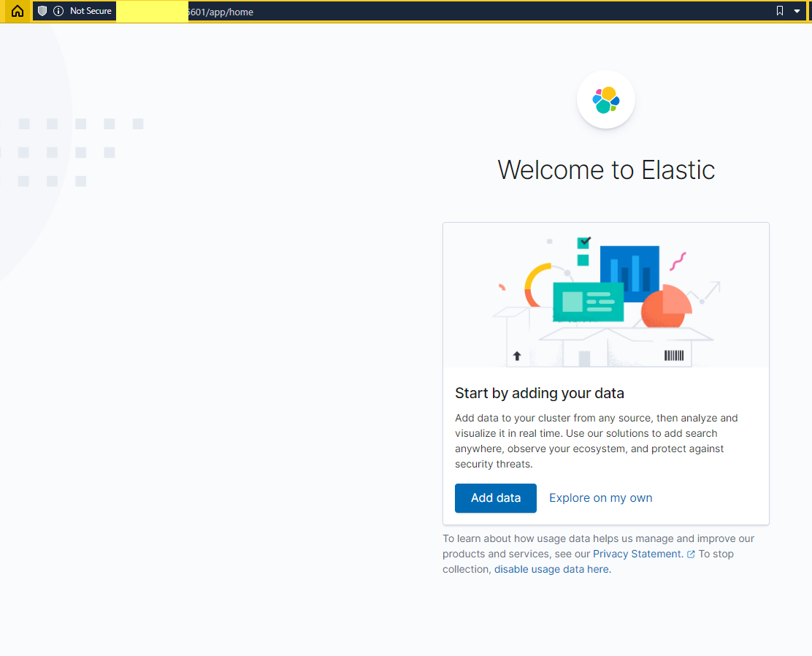The width and height of the screenshot is (812, 656).
Task: Click the external link icon after Privacy Statement
Action: click(x=691, y=554)
